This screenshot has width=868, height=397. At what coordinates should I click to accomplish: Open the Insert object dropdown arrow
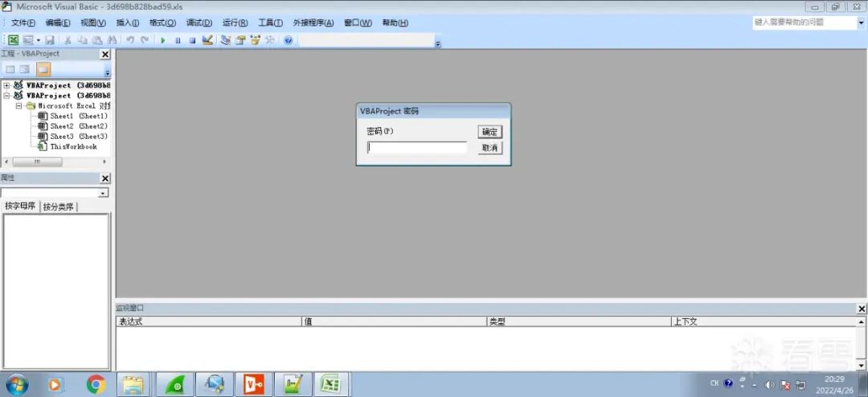pyautogui.click(x=39, y=40)
